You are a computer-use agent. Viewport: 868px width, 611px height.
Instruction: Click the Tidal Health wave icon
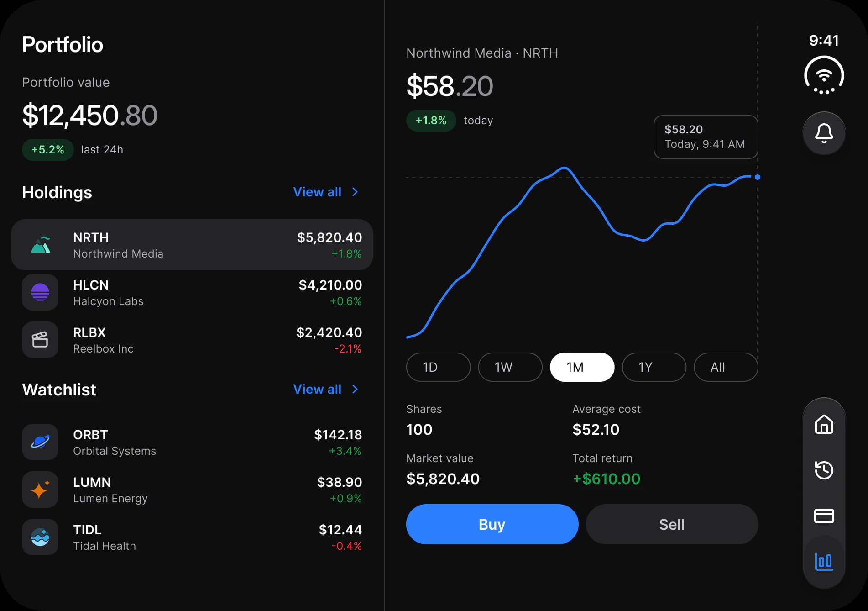coord(40,537)
